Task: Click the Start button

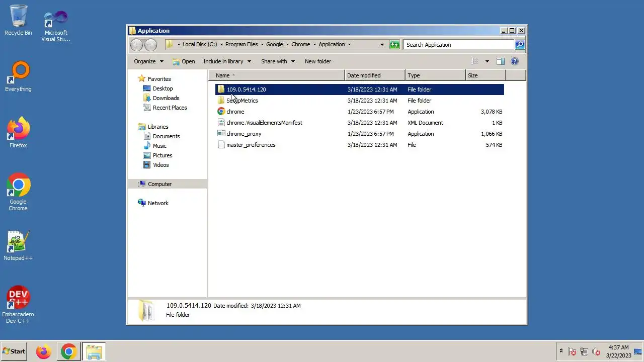Action: click(x=14, y=351)
